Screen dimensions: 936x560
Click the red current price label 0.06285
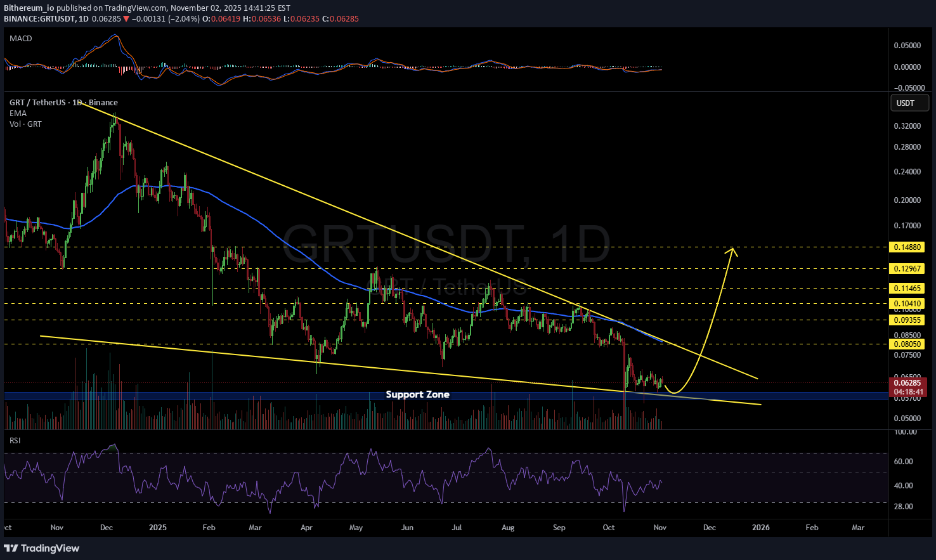tap(907, 383)
